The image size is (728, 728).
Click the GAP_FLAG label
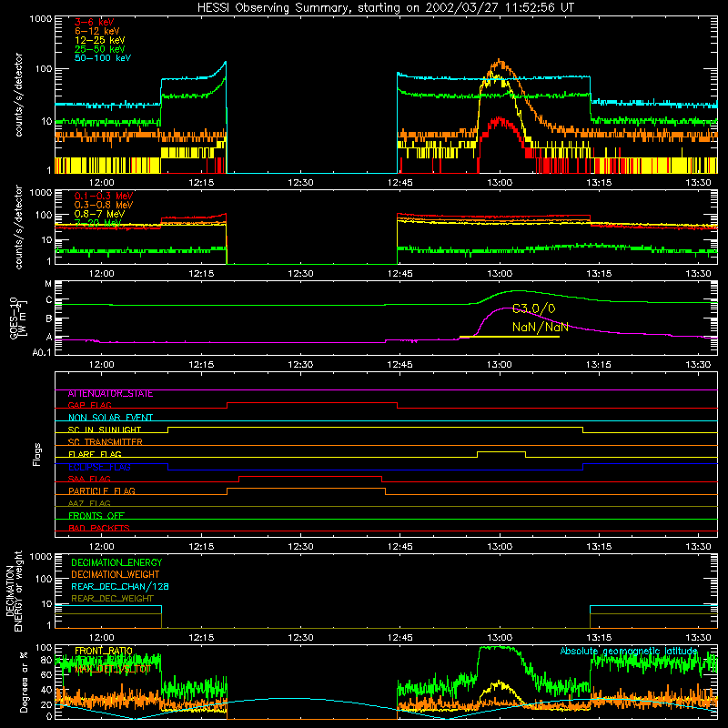(x=89, y=405)
